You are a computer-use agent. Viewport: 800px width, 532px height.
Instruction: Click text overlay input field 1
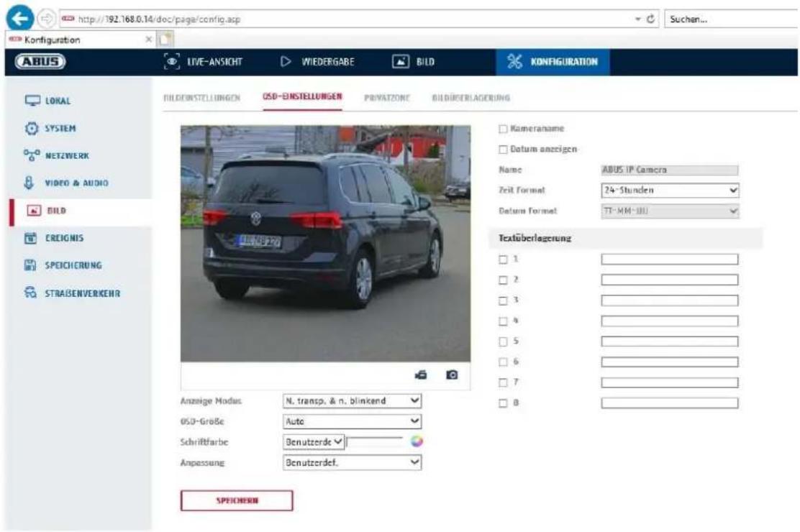(x=669, y=260)
